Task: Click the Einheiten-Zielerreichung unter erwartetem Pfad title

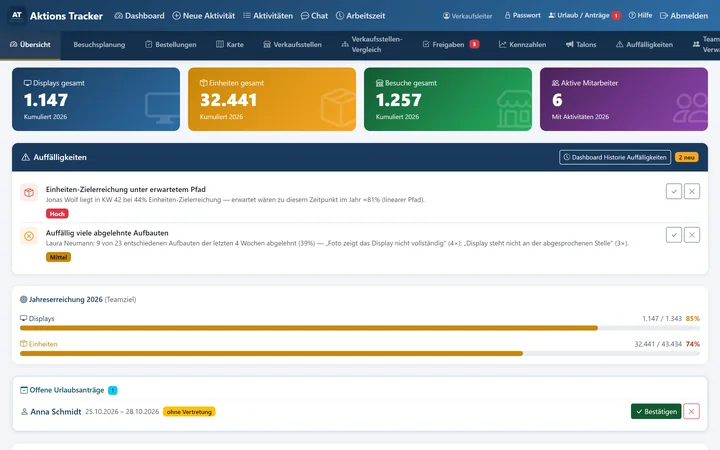Action: (x=126, y=189)
